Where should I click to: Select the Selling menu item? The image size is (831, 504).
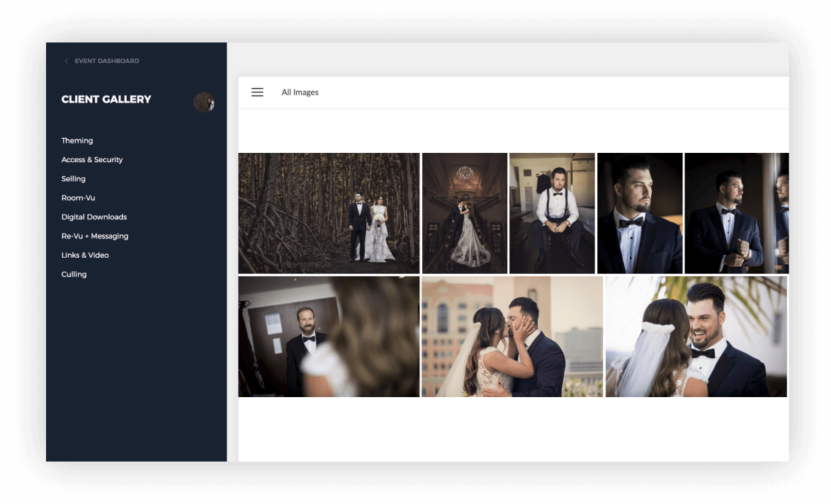coord(73,179)
